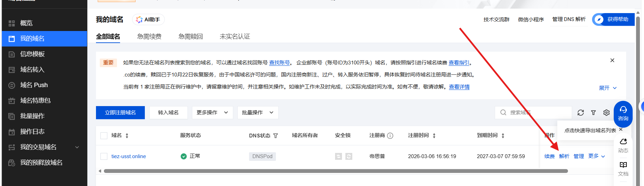Image resolution: width=644 pixels, height=186 pixels.
Task: Open 查找账号 link
Action: click(x=279, y=63)
